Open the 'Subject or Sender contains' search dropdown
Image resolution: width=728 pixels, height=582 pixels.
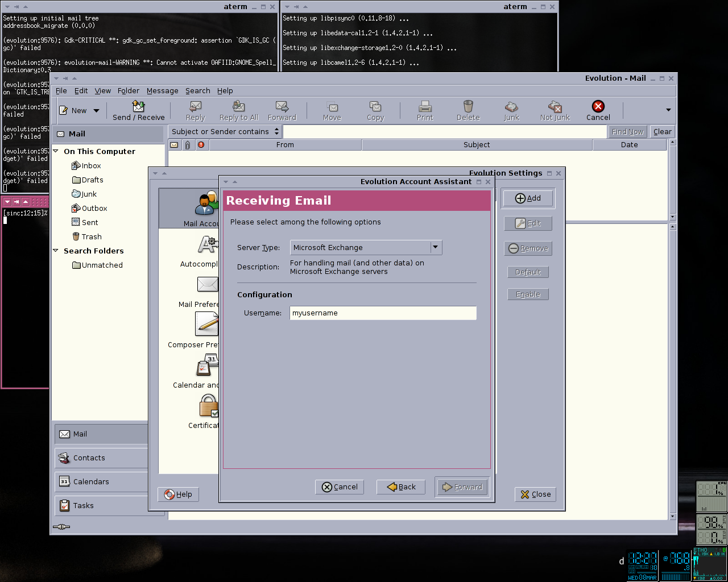click(x=225, y=131)
